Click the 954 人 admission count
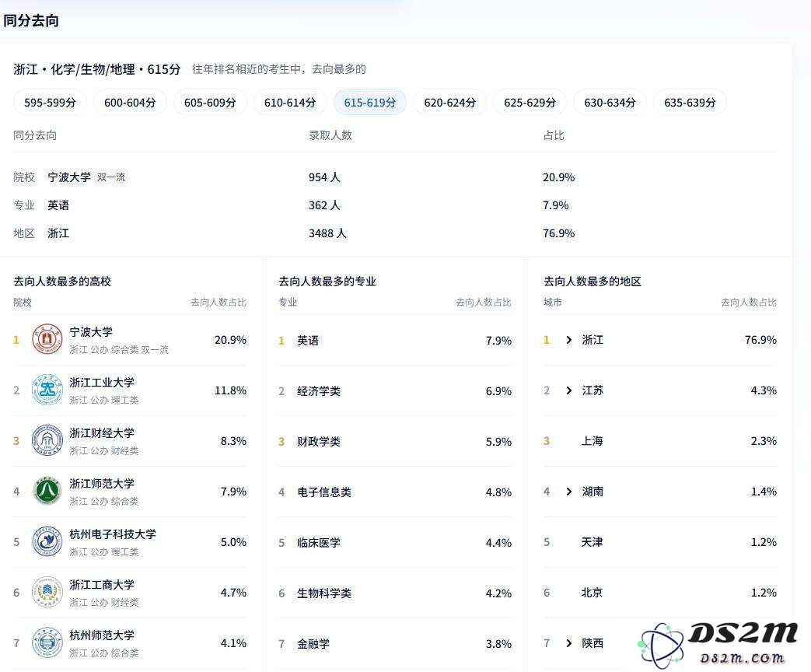This screenshot has width=811, height=672. 324,177
